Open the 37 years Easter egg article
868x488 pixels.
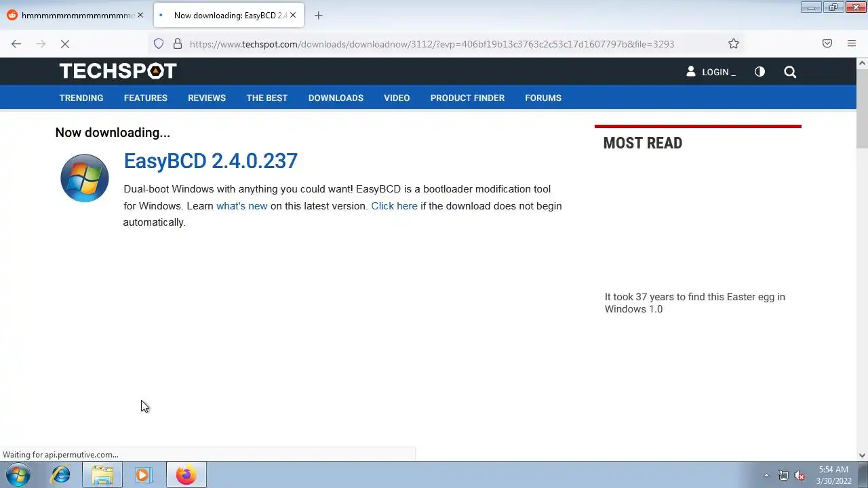(x=695, y=303)
